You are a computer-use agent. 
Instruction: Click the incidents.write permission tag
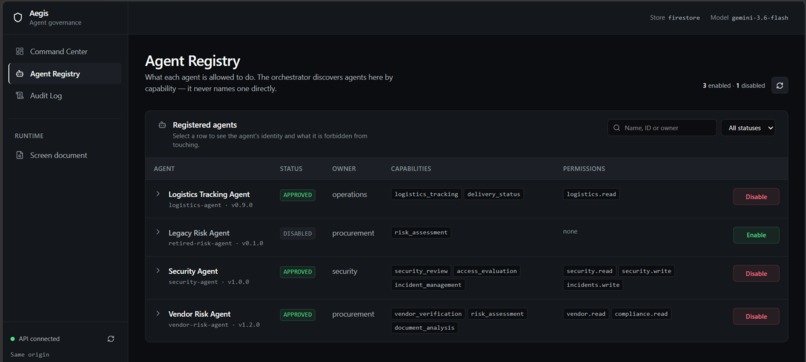(593, 285)
